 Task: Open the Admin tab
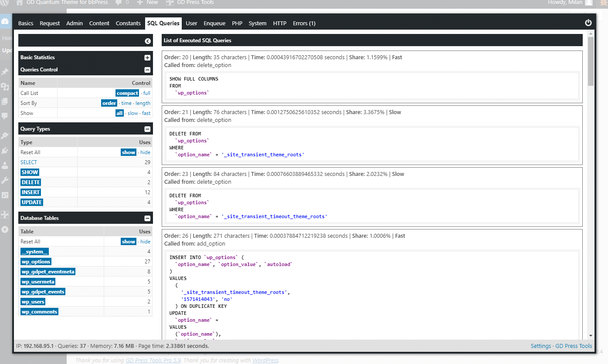[x=75, y=23]
